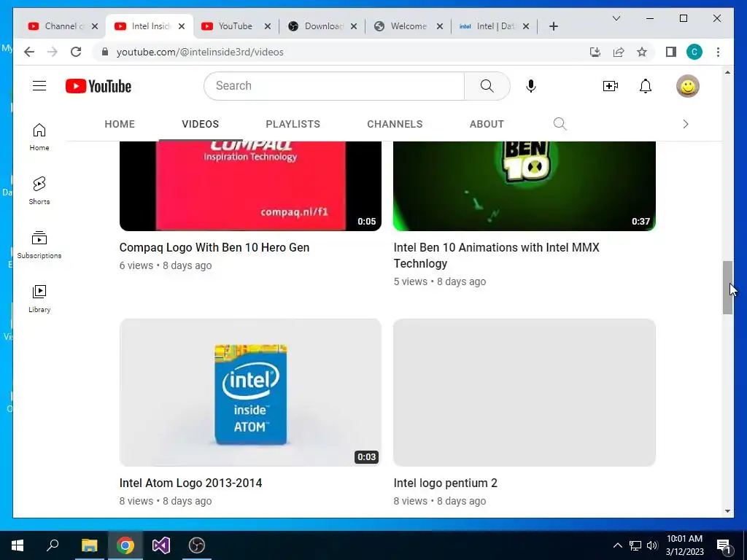Click the scrollbar up arrow
Viewport: 747px width, 560px height.
point(727,72)
